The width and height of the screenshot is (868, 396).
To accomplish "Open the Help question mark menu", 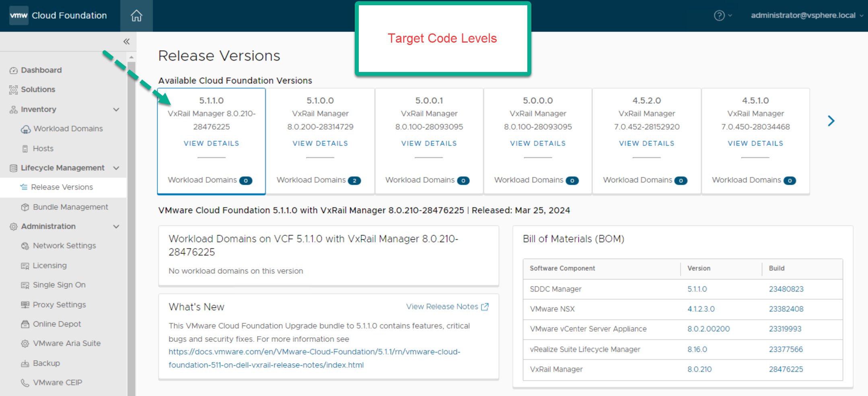I will coord(719,16).
